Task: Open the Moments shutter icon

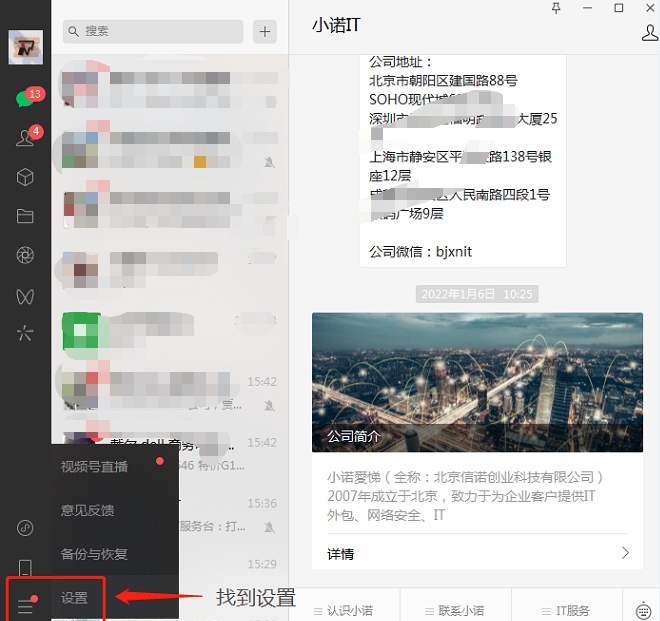Action: click(25, 255)
